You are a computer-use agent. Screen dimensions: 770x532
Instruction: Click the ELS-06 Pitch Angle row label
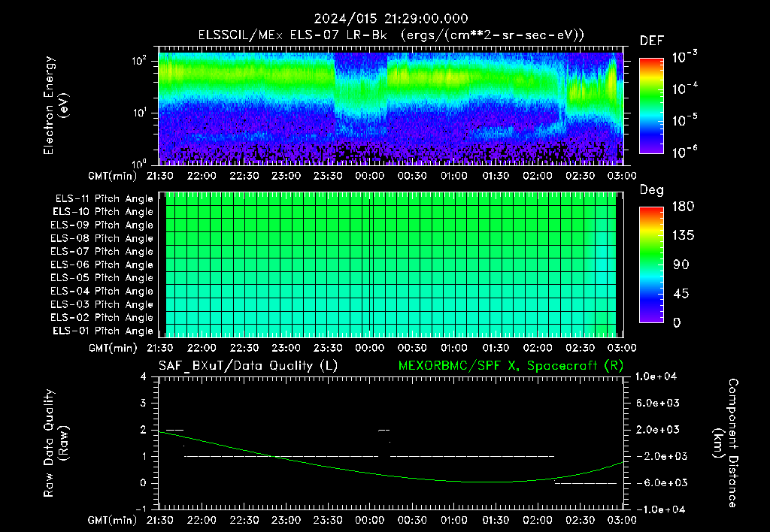[x=102, y=264]
